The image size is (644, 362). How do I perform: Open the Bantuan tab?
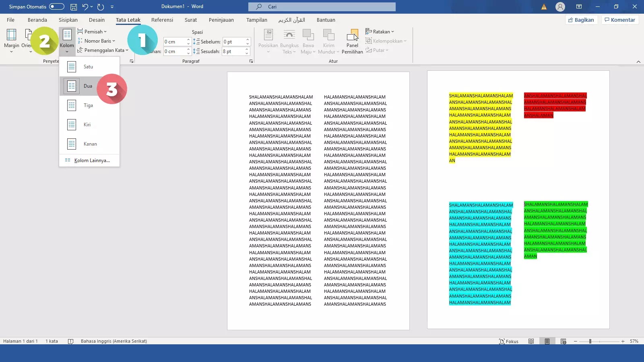326,20
